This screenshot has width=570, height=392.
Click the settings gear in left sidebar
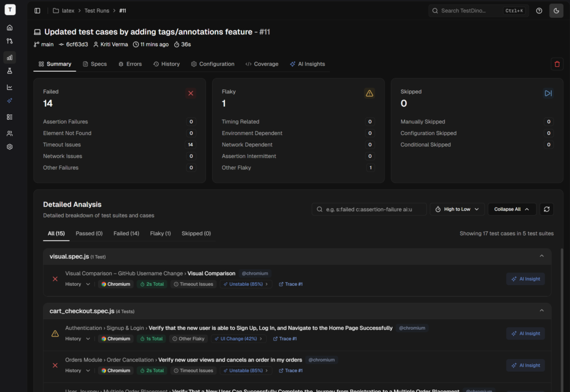[x=9, y=147]
